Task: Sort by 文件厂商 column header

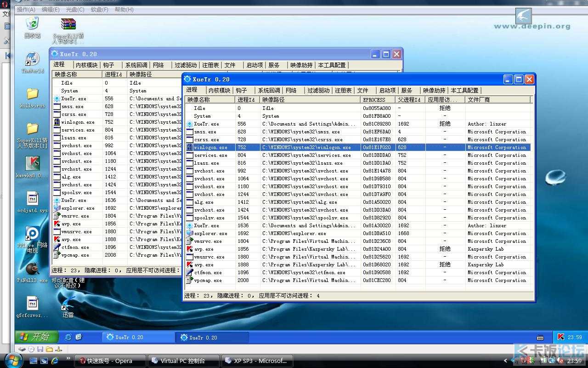Action: pos(498,99)
